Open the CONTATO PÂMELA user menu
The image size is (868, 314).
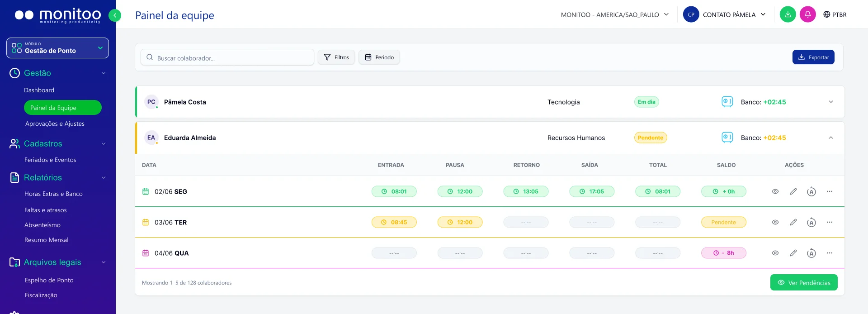pos(734,14)
